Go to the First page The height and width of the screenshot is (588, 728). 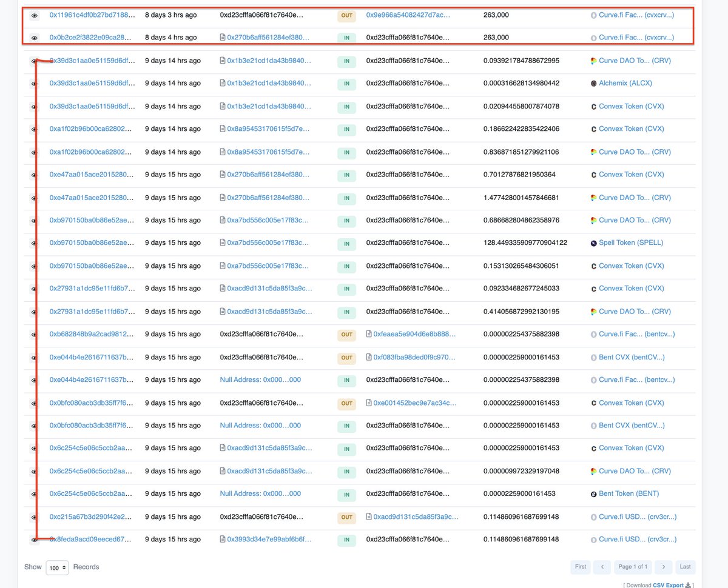tap(581, 567)
